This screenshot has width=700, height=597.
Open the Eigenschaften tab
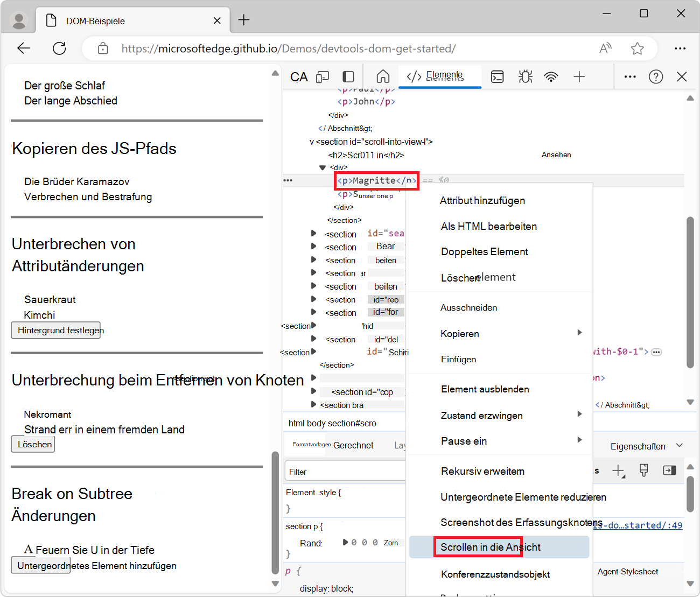pos(638,446)
